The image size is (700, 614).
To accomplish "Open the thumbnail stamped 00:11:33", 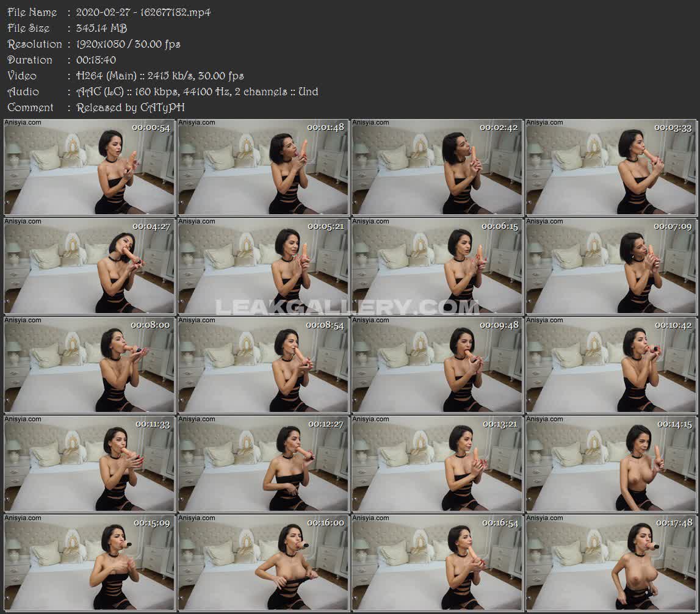I will (x=89, y=463).
